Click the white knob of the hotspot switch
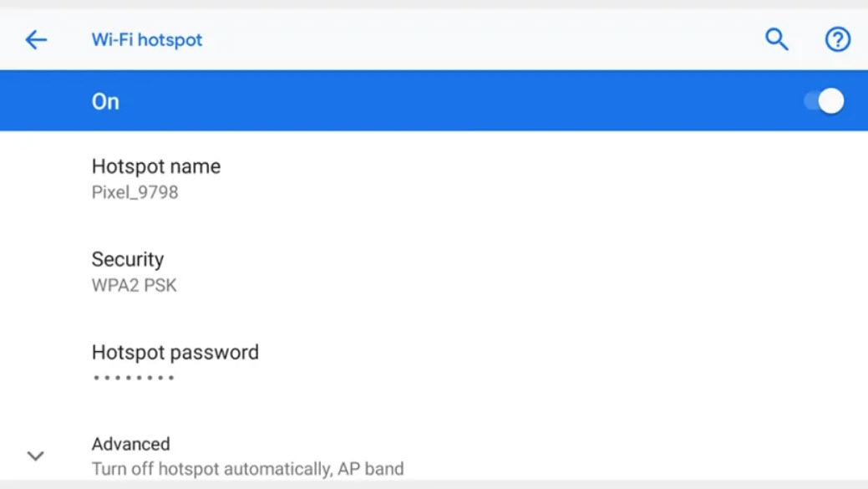This screenshot has width=868, height=489. [831, 101]
